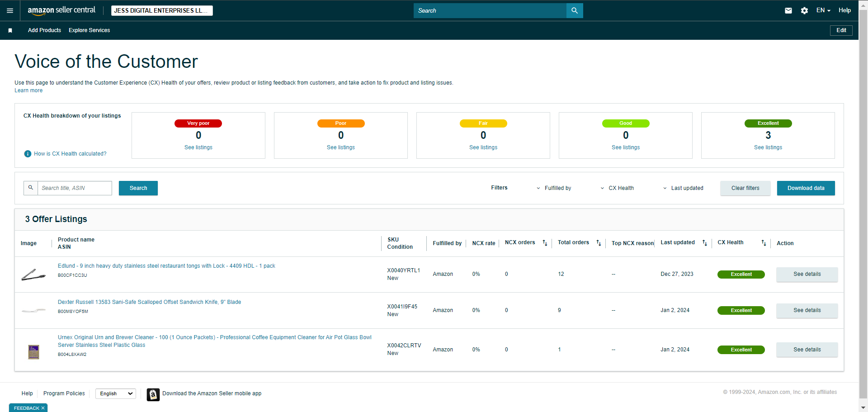
Task: Expand the Fulfilled by filter
Action: click(x=554, y=188)
